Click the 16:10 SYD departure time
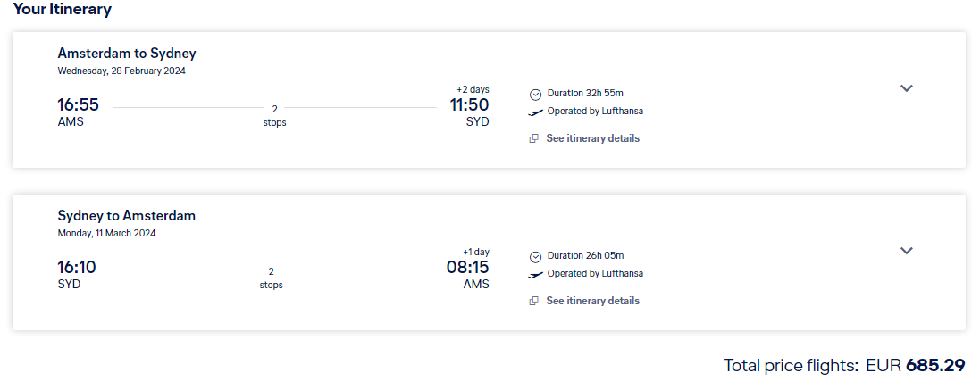This screenshot has width=980, height=390. pos(77,267)
